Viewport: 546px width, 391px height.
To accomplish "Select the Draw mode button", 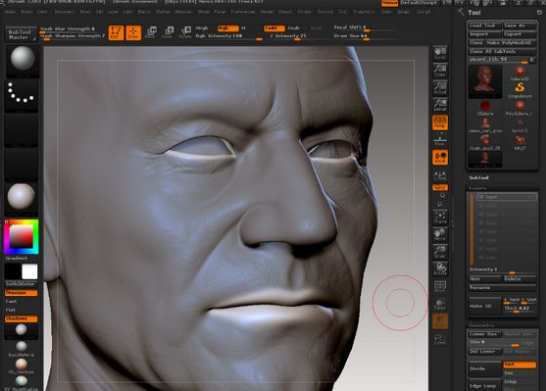I will click(133, 33).
